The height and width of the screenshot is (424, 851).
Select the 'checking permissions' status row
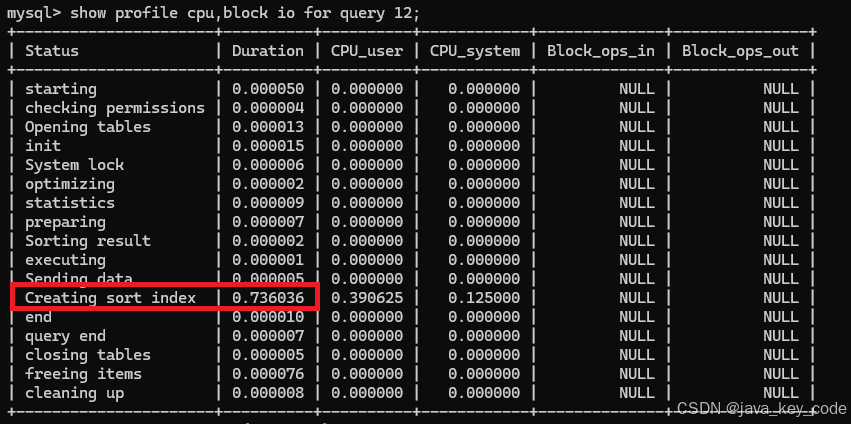pos(114,108)
